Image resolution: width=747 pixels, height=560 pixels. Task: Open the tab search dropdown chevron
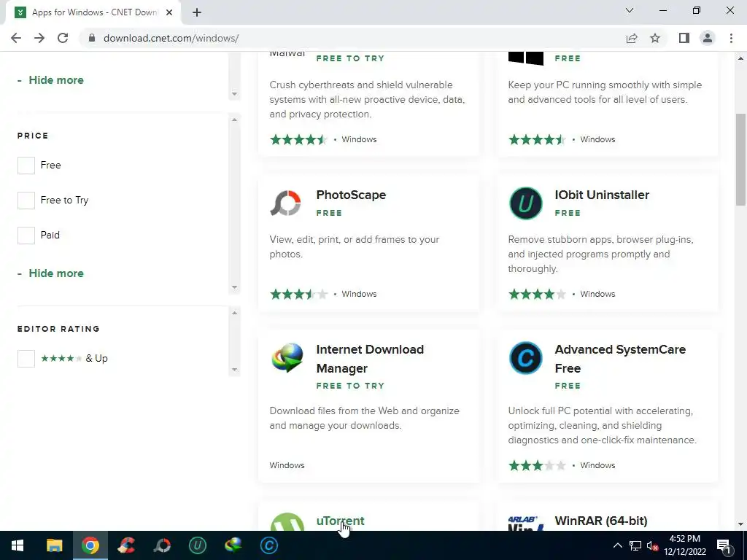(630, 10)
